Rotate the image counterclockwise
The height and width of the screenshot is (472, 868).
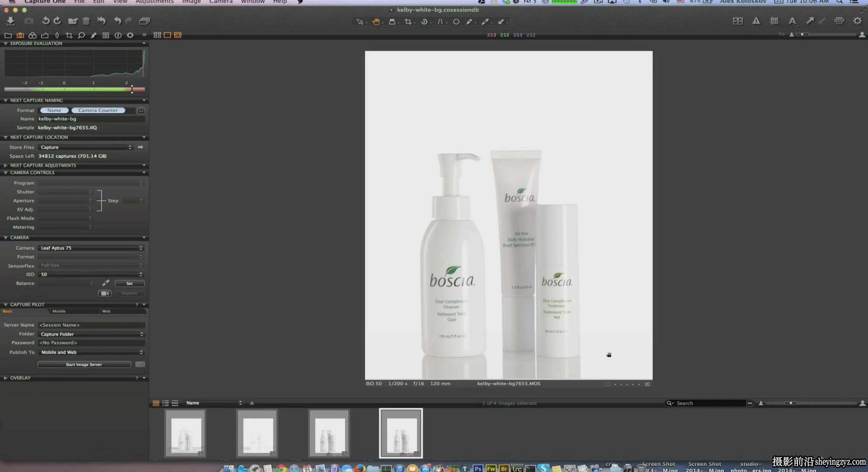pyautogui.click(x=46, y=21)
